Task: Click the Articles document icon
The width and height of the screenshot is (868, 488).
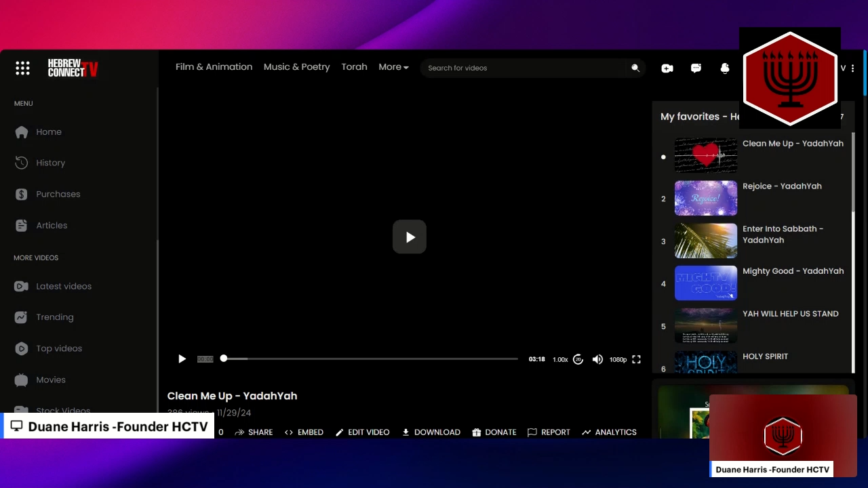Action: pyautogui.click(x=22, y=225)
